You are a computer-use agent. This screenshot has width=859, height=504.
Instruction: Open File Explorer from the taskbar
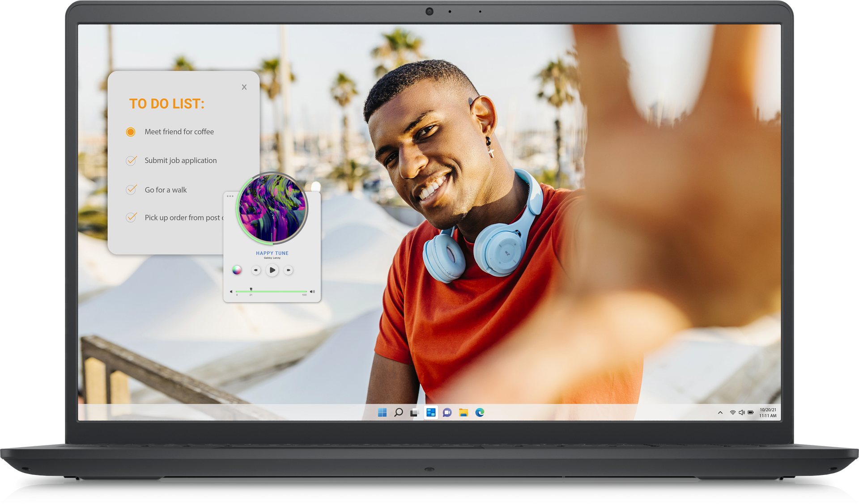point(463,412)
